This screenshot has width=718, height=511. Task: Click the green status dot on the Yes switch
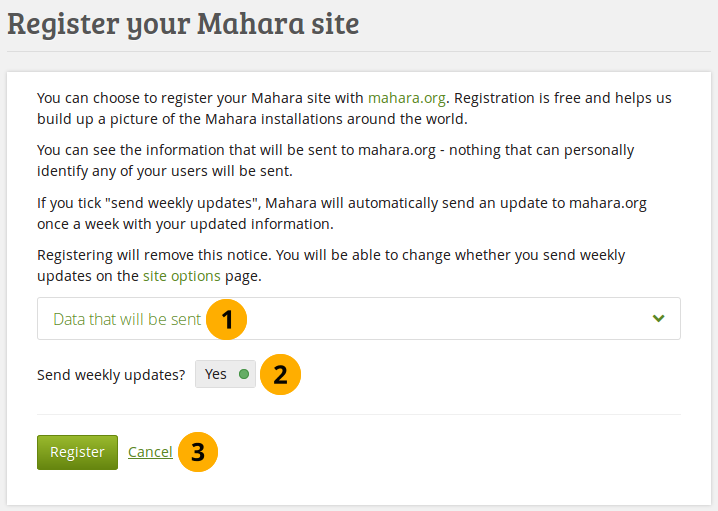click(x=244, y=375)
